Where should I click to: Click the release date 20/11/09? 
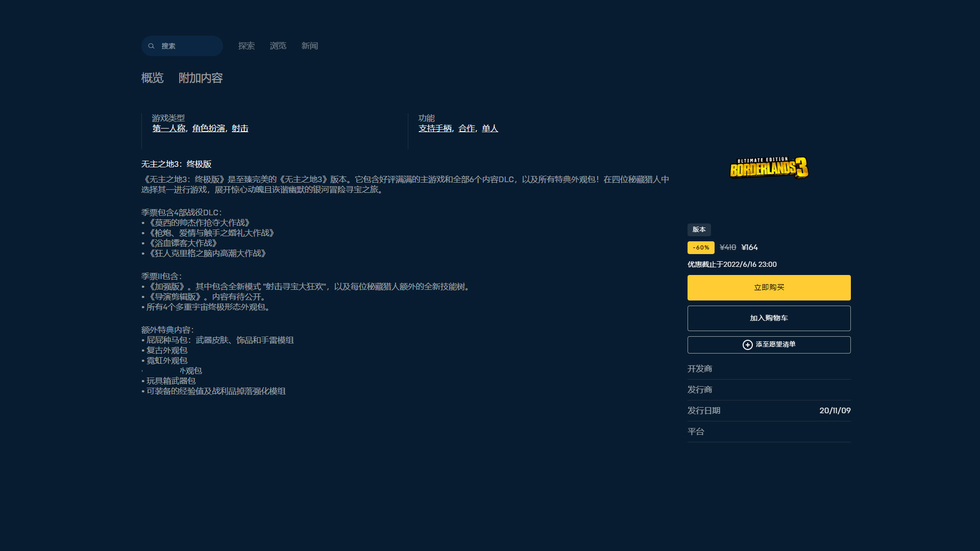(x=835, y=411)
